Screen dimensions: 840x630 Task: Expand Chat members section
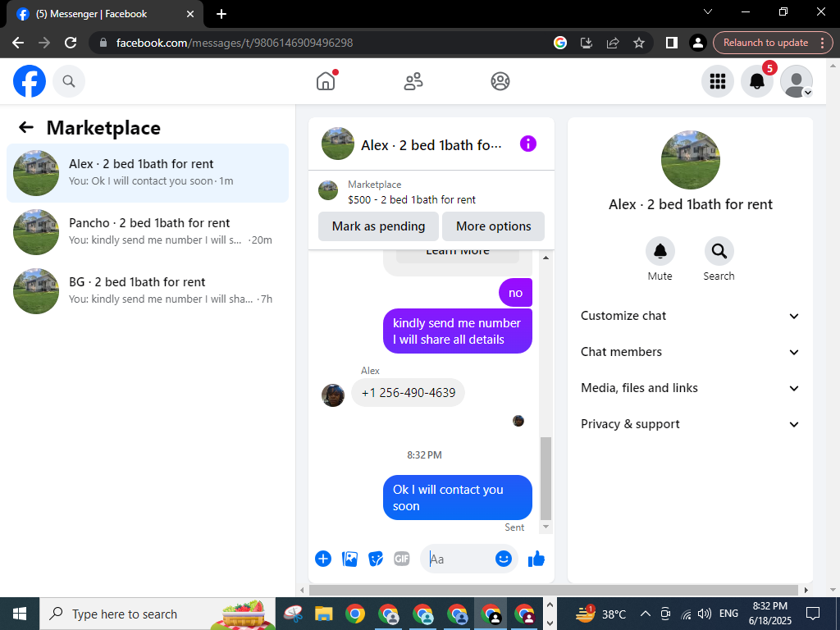point(690,352)
